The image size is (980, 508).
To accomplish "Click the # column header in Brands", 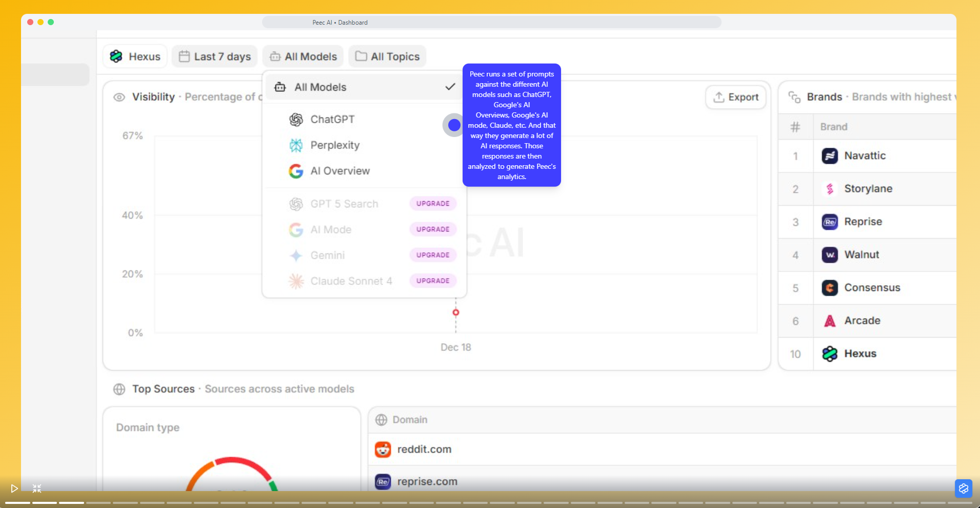I will (x=795, y=127).
